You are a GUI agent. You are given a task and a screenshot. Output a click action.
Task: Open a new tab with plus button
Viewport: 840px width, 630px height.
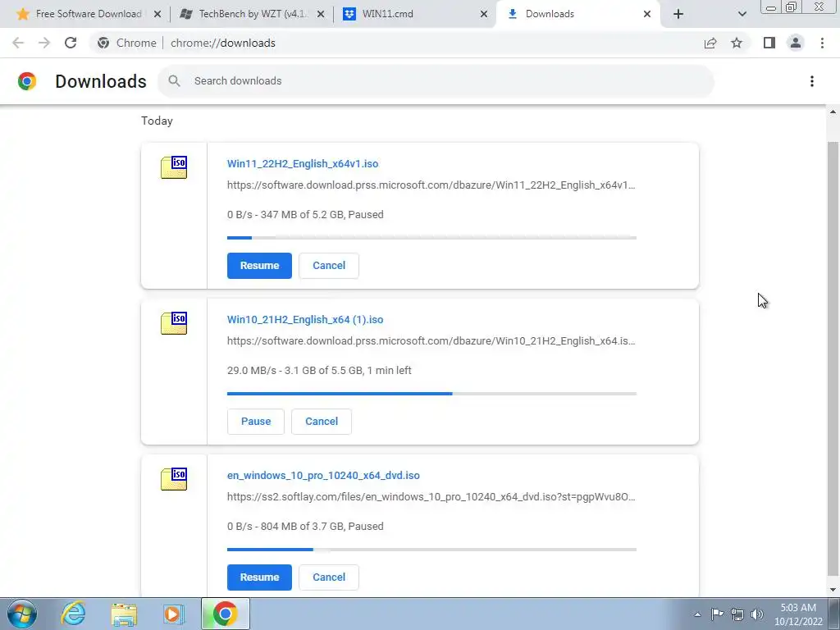click(x=678, y=14)
